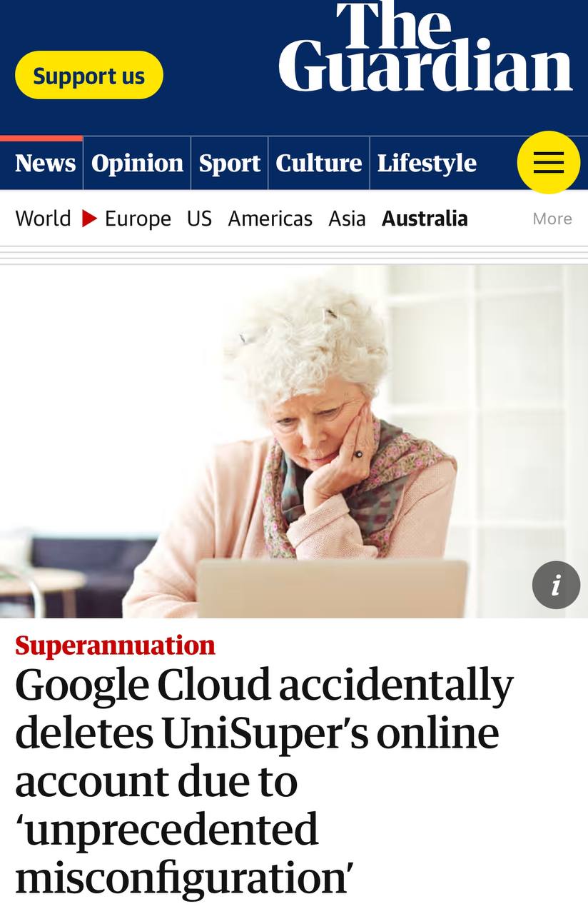
Task: Expand the More sub-navigation options
Action: (x=552, y=219)
